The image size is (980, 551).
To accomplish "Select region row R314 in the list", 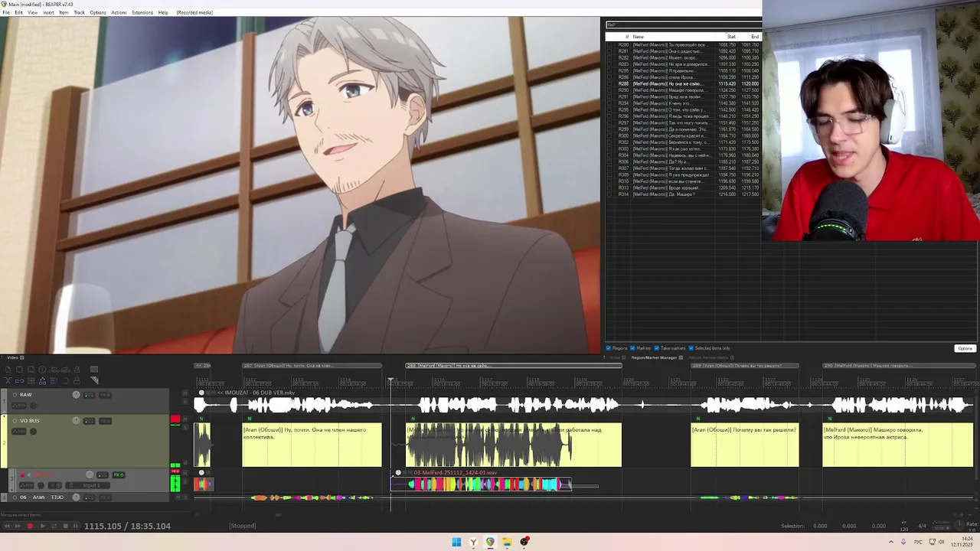I will point(683,194).
